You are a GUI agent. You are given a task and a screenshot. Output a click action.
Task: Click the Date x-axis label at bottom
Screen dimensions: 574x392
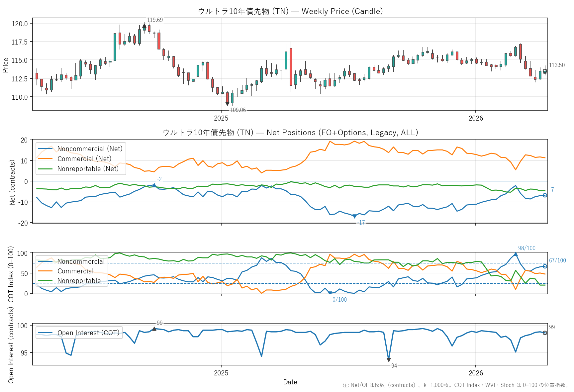pos(290,382)
